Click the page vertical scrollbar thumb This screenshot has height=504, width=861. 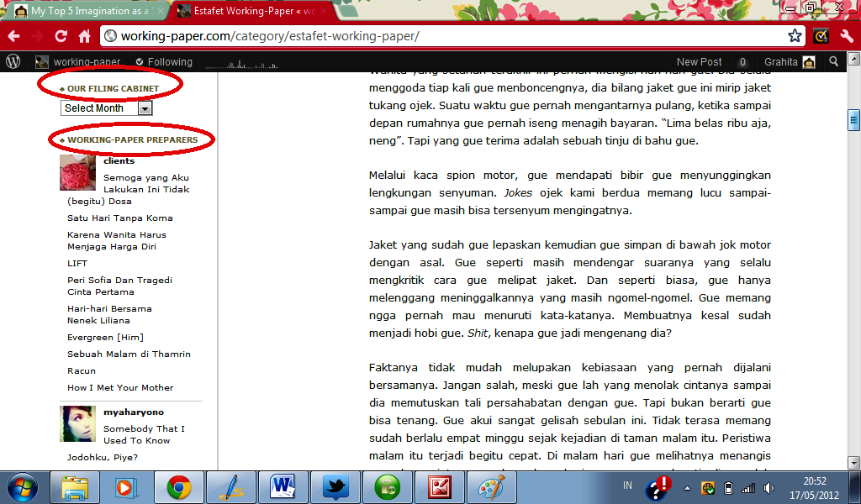coord(853,120)
